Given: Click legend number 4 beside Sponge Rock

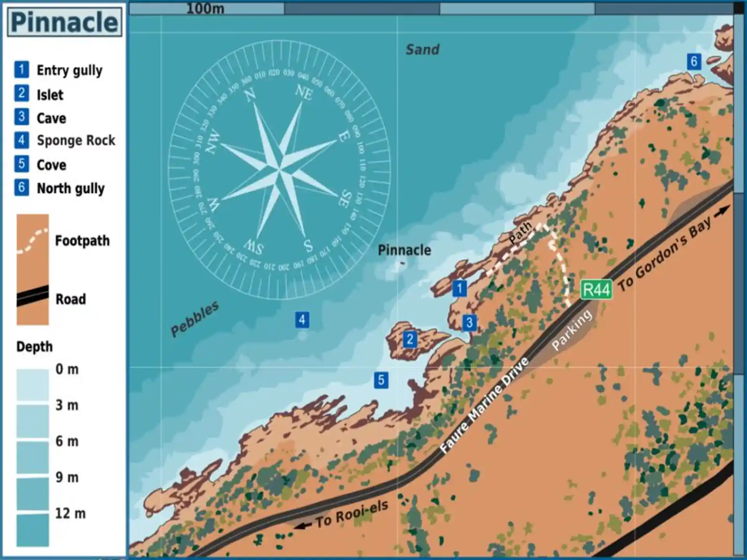Looking at the screenshot, I should pyautogui.click(x=21, y=140).
